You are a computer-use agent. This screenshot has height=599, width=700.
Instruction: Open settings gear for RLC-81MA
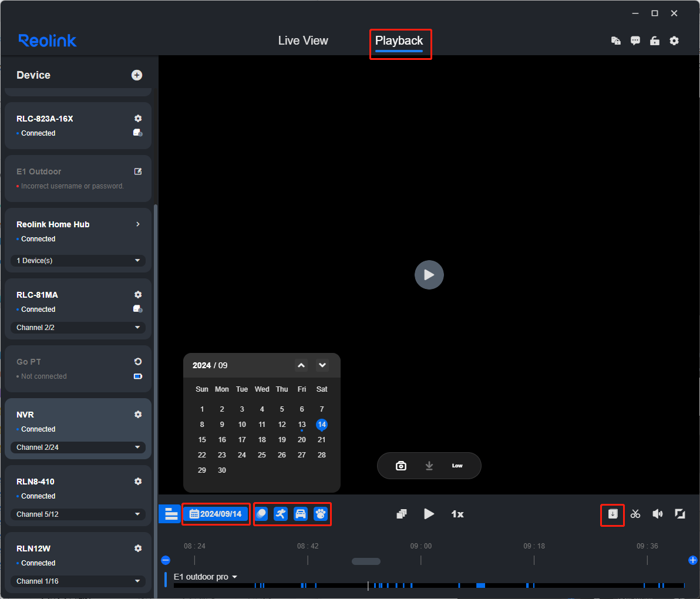[x=138, y=295]
